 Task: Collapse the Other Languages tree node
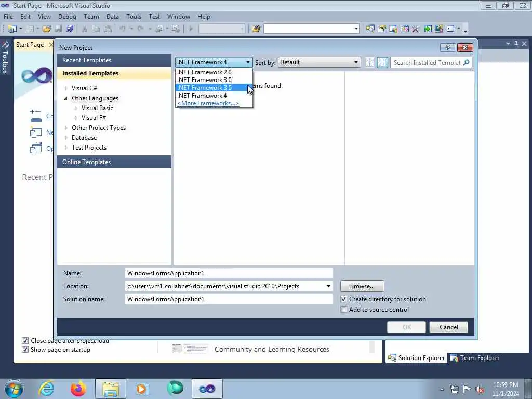(66, 98)
